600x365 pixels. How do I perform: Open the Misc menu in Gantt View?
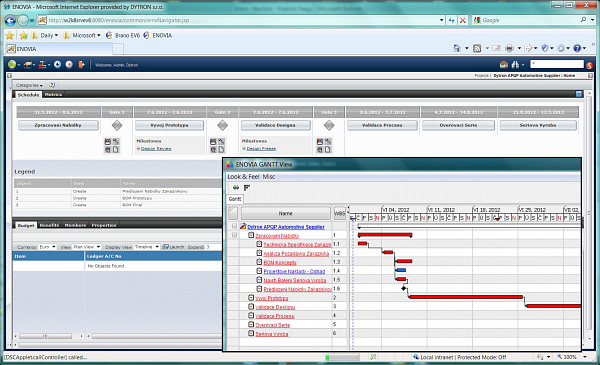(269, 177)
